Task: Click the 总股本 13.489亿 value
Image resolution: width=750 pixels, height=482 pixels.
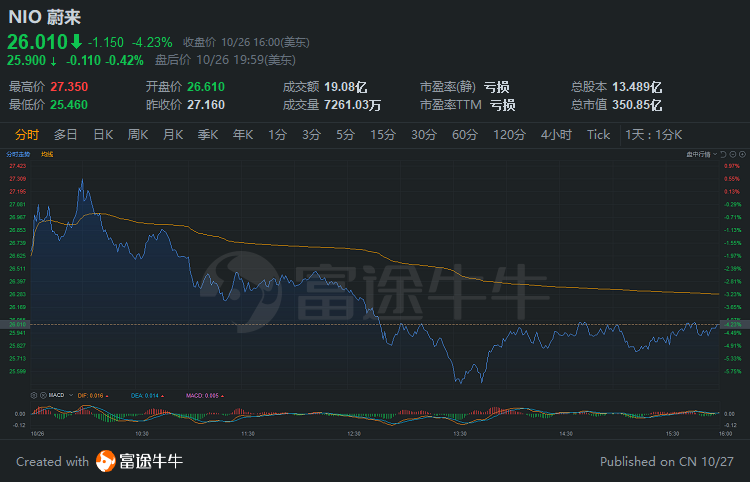Action: [637, 87]
